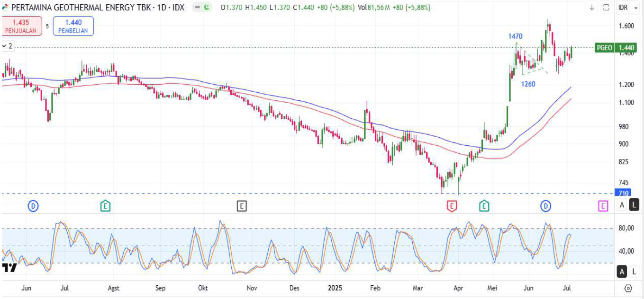Click the Feb label on time axis
The width and height of the screenshot is (644, 299).
(x=375, y=288)
